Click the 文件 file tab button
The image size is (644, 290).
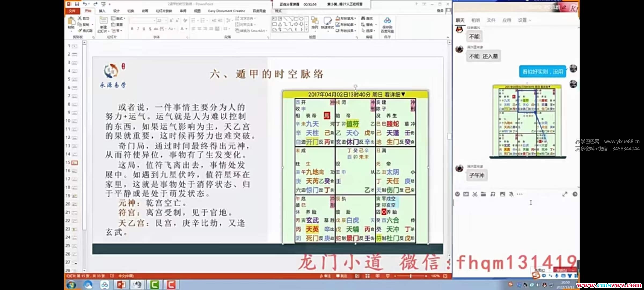click(x=72, y=11)
